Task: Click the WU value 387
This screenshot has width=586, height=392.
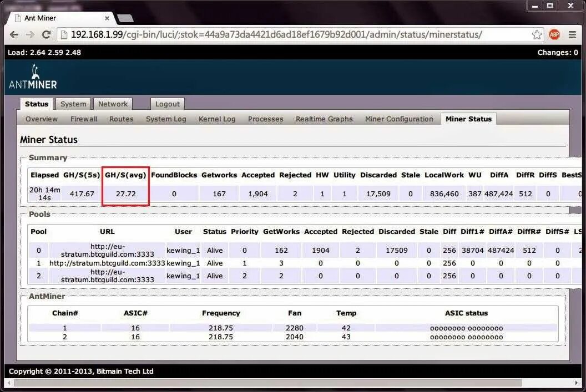Action: 474,194
